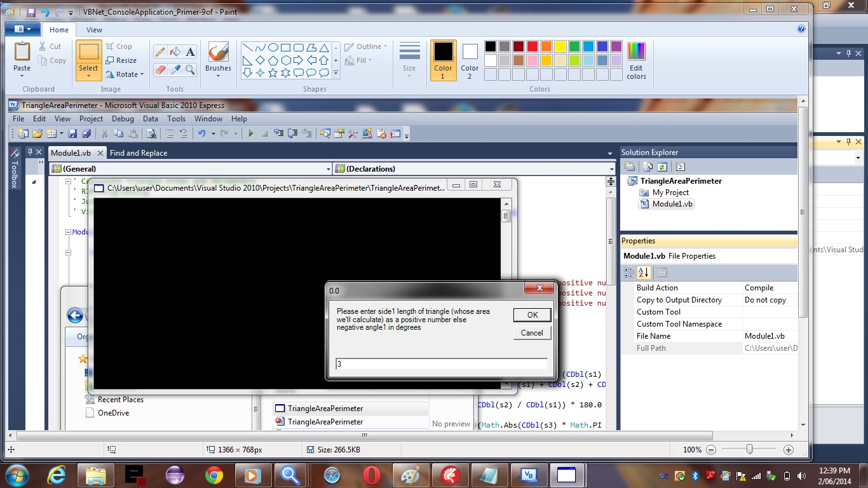Select the Magnifier tool in Paint

tap(191, 69)
